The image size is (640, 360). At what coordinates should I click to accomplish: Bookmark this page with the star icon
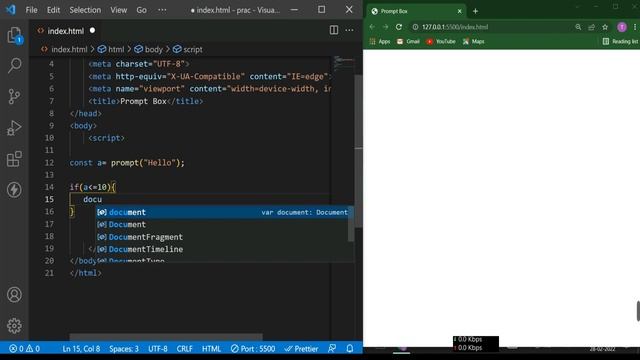[x=605, y=27]
